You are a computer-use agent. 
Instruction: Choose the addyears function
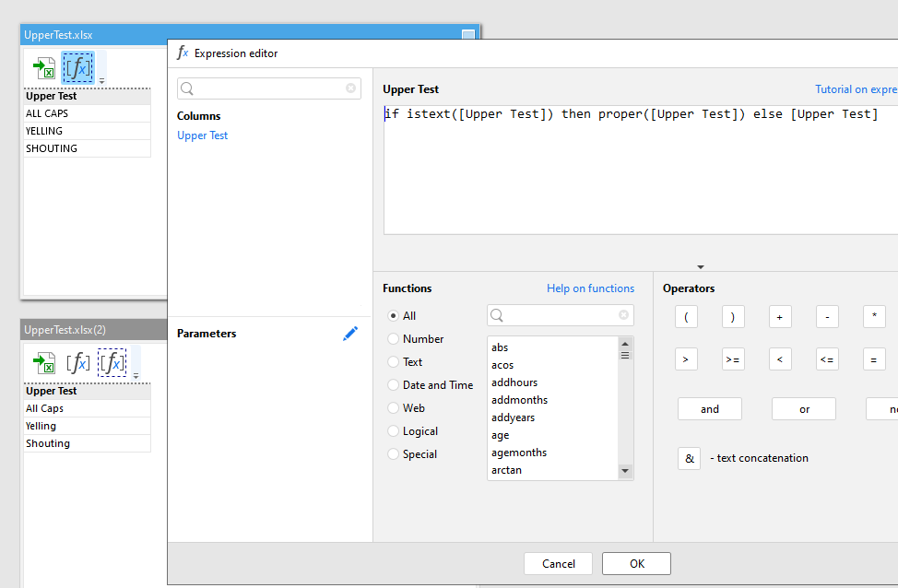(x=513, y=417)
